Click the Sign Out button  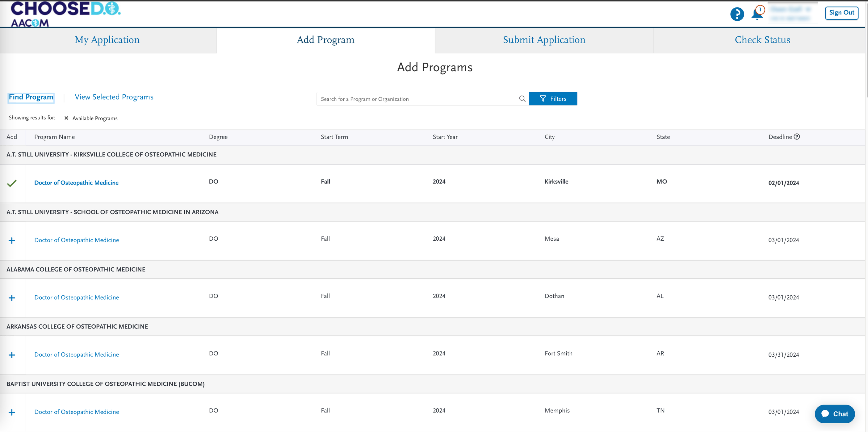[839, 12]
